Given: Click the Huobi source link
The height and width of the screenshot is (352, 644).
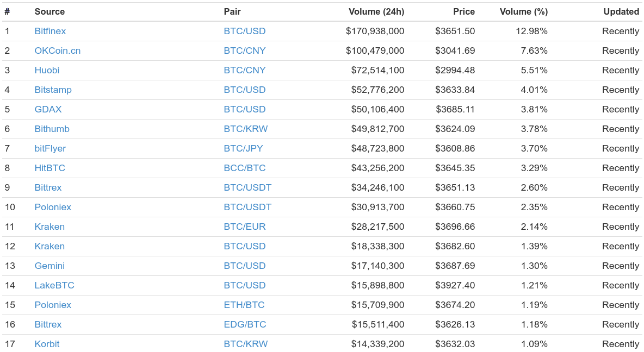Looking at the screenshot, I should tap(47, 70).
